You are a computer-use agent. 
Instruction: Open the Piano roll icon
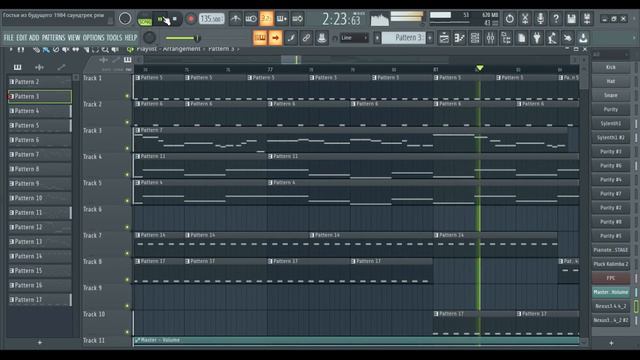click(460, 38)
